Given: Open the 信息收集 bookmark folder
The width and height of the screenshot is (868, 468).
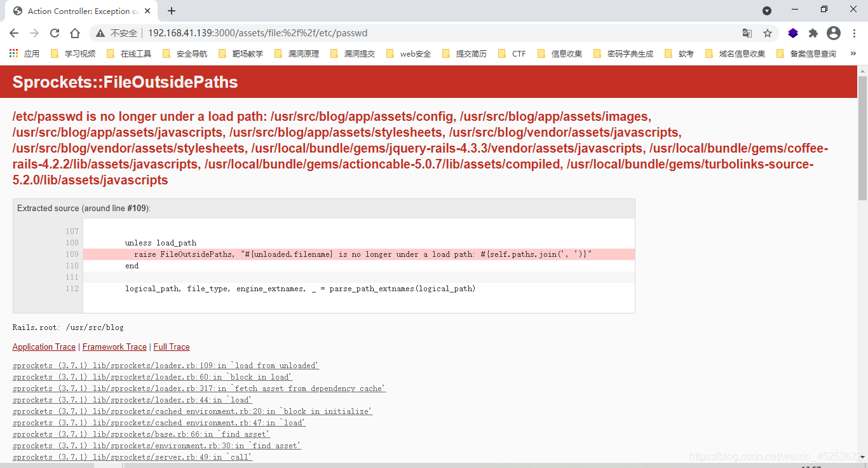Looking at the screenshot, I should coord(560,53).
